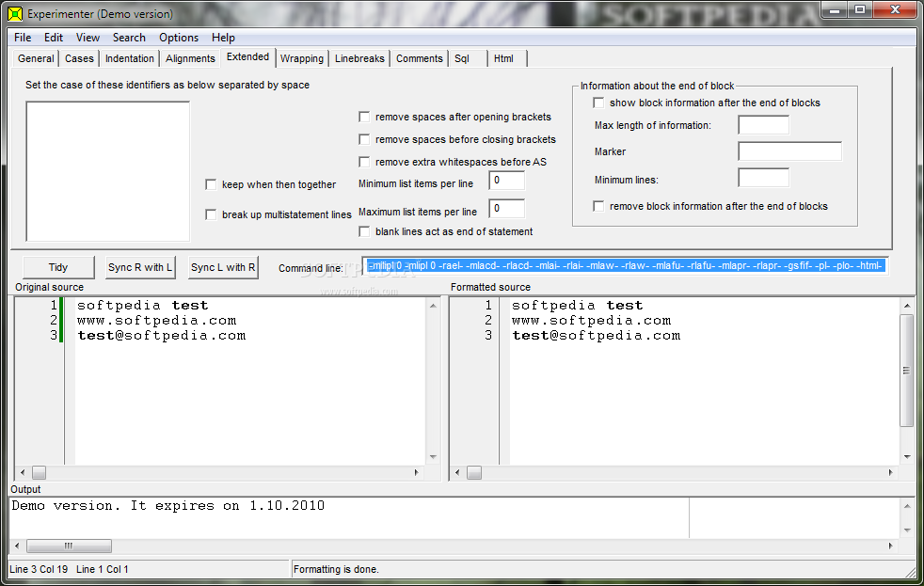This screenshot has height=586, width=924.
Task: Enable remove spaces after opening brackets
Action: click(364, 118)
